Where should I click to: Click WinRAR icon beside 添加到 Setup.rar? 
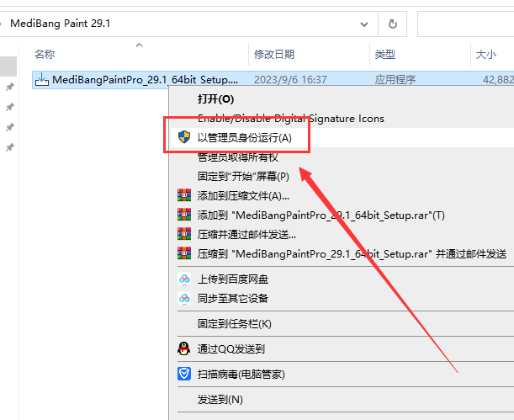click(184, 214)
